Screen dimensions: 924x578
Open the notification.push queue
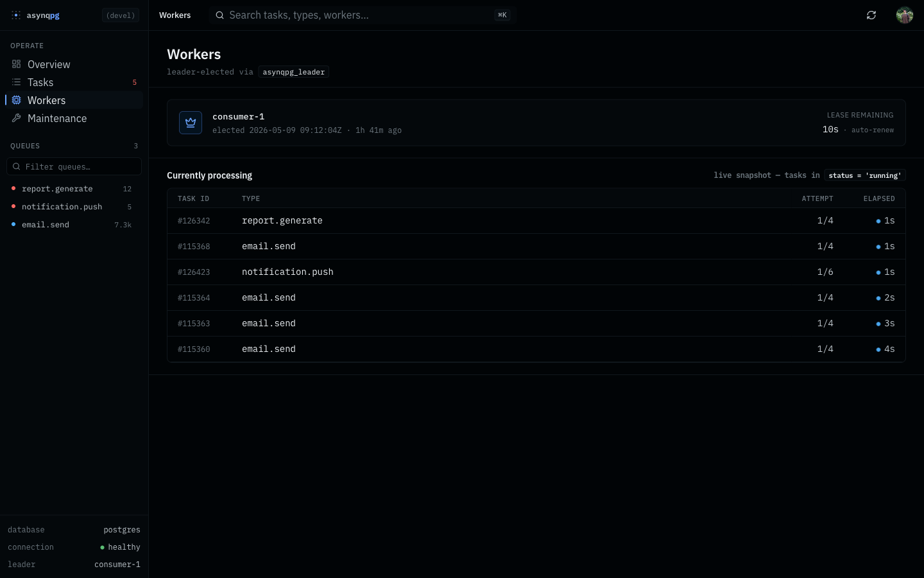coord(74,207)
